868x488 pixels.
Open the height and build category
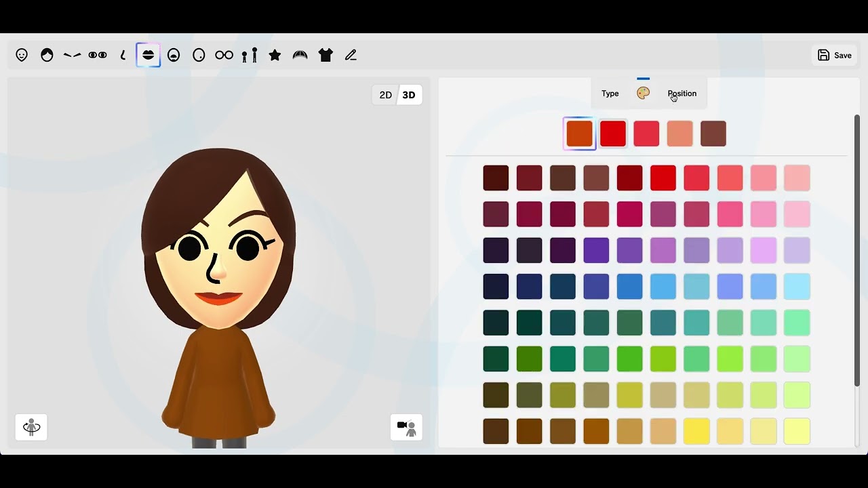pyautogui.click(x=250, y=56)
